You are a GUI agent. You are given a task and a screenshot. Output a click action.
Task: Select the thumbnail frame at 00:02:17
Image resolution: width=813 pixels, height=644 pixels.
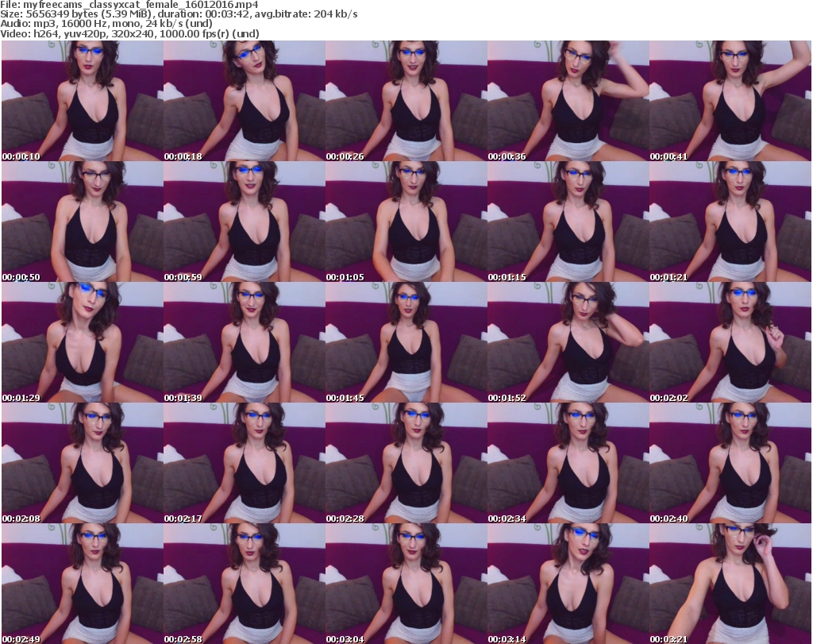coord(245,463)
